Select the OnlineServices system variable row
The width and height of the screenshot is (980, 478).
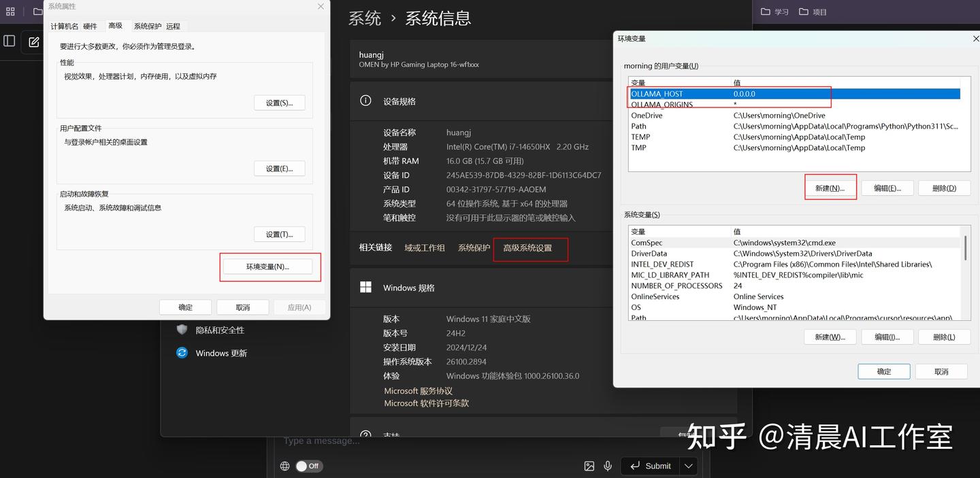[795, 296]
